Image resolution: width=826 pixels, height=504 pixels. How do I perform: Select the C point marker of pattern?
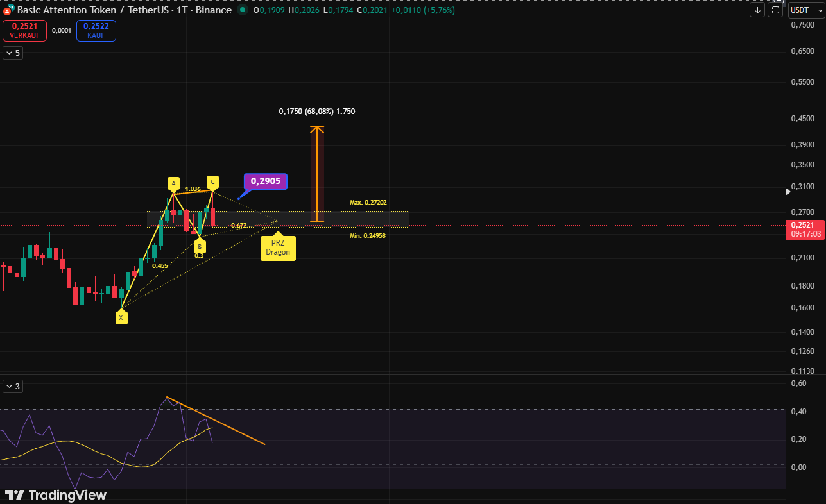[x=212, y=181]
